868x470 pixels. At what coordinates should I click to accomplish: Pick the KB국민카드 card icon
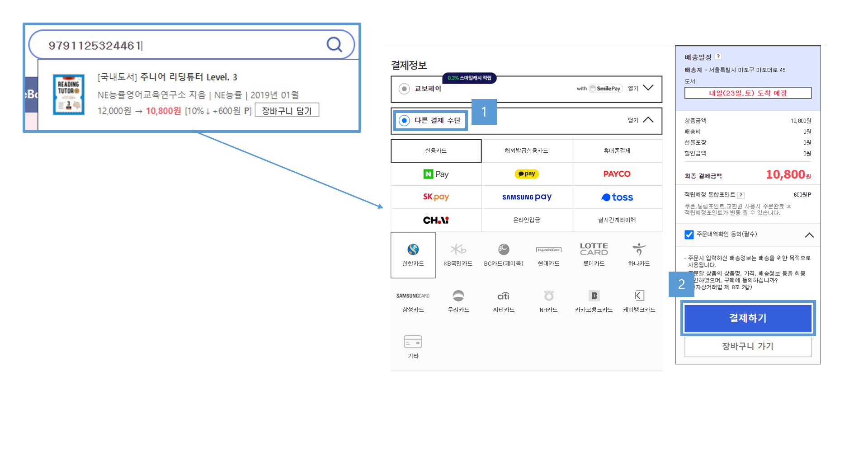[x=458, y=249]
